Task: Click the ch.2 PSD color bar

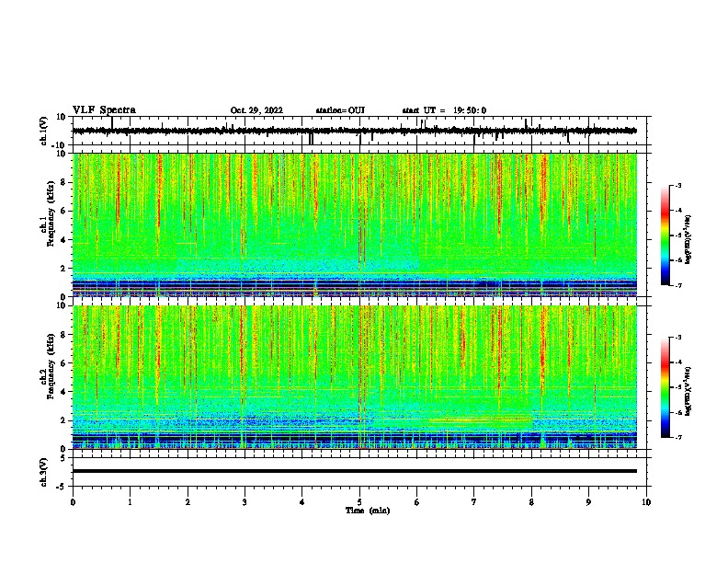Action: [x=665, y=387]
